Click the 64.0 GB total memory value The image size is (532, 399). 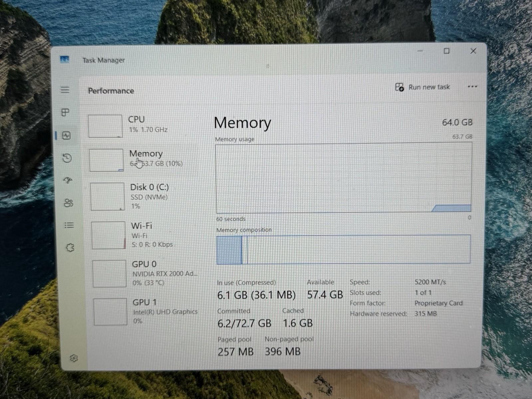(x=457, y=122)
